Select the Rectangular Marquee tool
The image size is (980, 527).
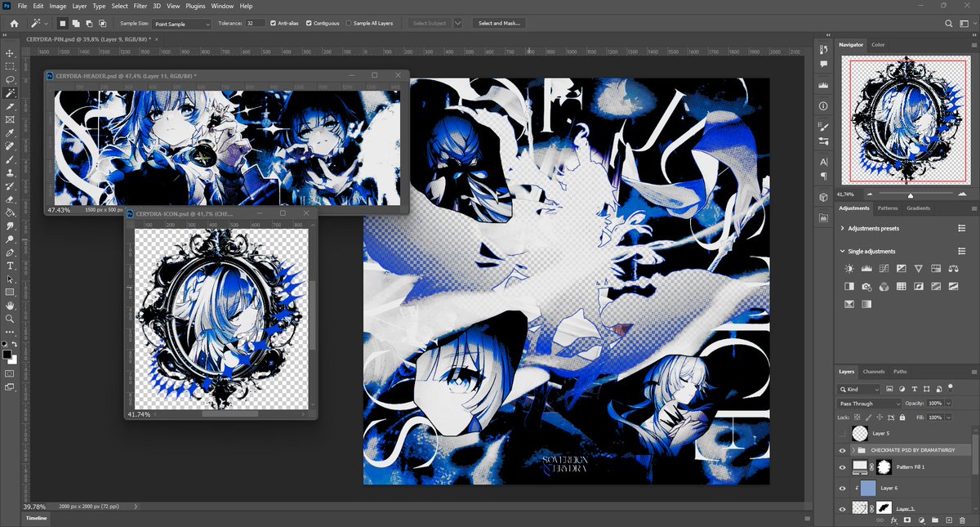10,66
